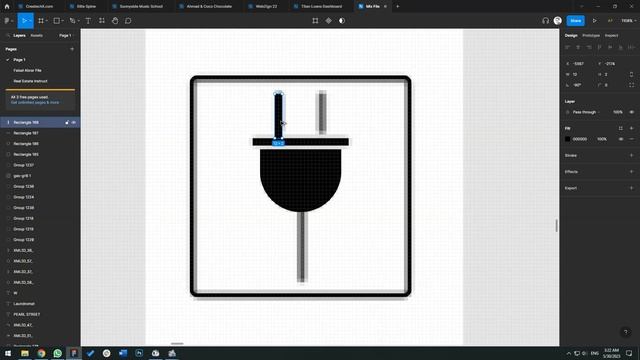The height and width of the screenshot is (360, 640).
Task: Select Page 1 in Pages list
Action: (x=20, y=60)
